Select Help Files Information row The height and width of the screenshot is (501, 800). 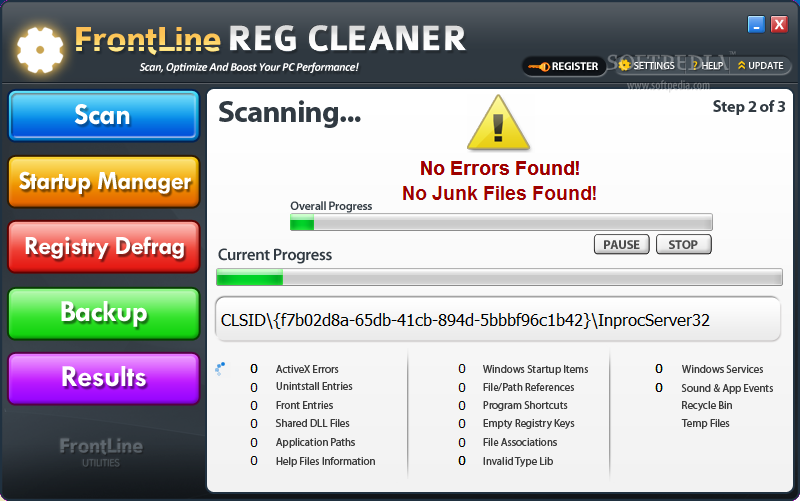click(325, 461)
